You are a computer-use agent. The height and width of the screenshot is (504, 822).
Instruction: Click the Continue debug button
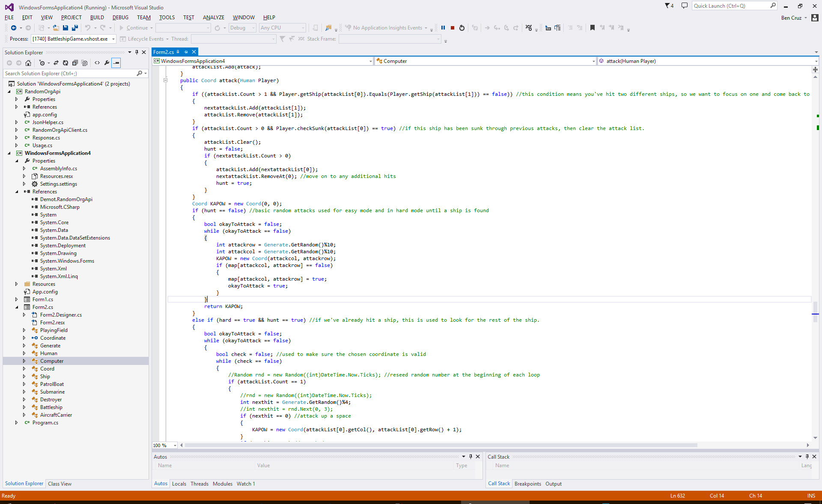[x=134, y=28]
